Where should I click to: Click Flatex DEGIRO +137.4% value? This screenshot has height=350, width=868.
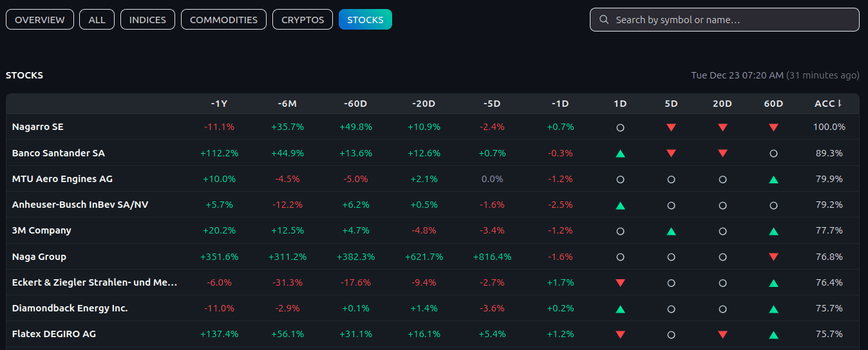coord(219,334)
